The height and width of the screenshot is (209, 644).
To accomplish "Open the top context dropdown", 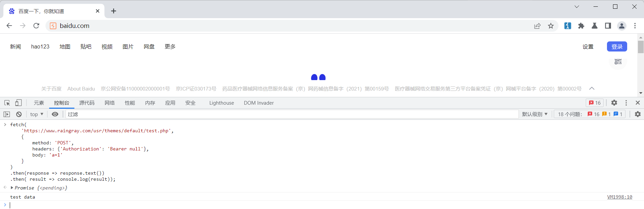I will click(x=37, y=114).
